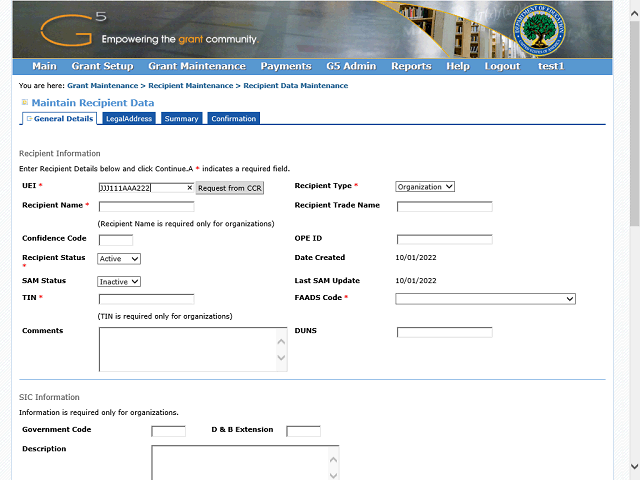Click the test1 user label
The height and width of the screenshot is (480, 640).
coord(551,66)
